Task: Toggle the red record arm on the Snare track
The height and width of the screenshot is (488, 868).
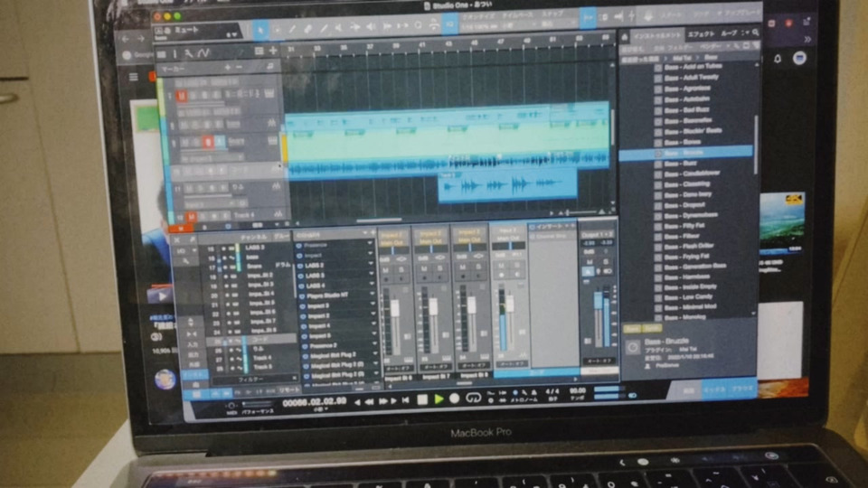Action: (x=208, y=142)
